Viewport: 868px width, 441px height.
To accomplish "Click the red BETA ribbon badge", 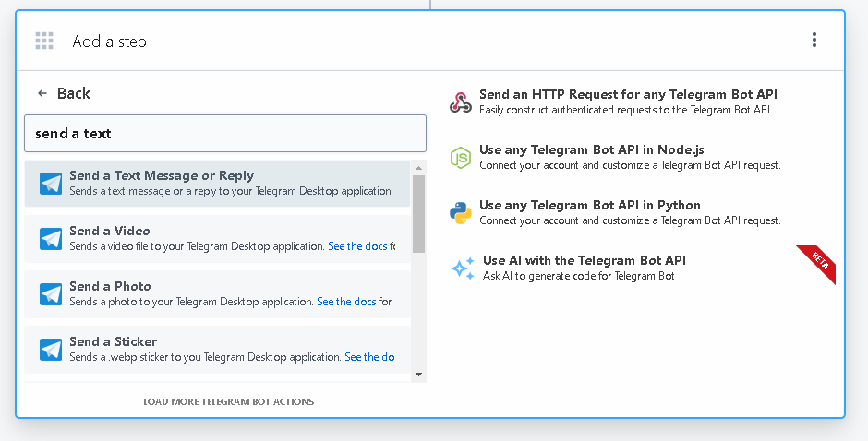I will pos(817,263).
